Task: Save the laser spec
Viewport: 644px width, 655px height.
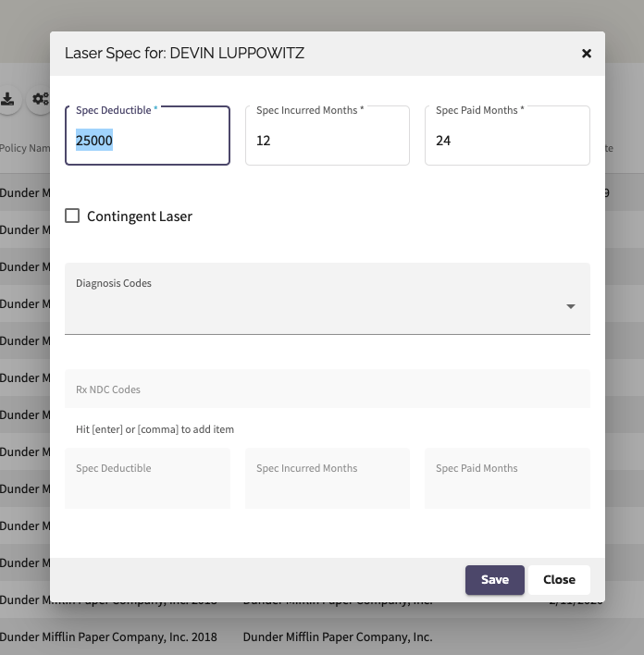Action: pos(495,580)
